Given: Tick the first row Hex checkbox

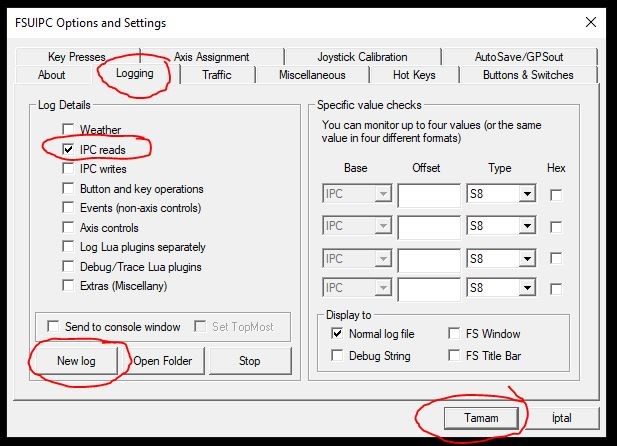Looking at the screenshot, I should tap(556, 195).
